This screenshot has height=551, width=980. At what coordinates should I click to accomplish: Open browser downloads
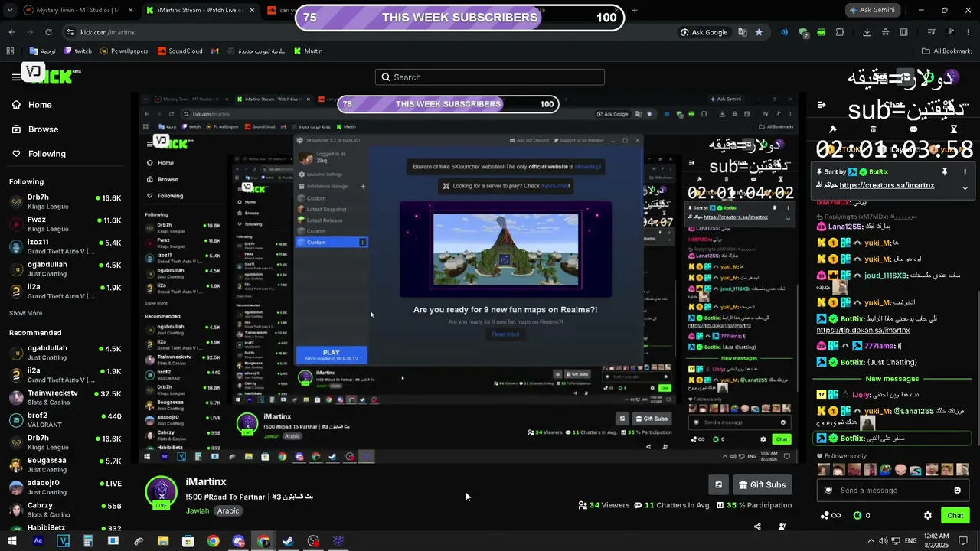tap(867, 32)
